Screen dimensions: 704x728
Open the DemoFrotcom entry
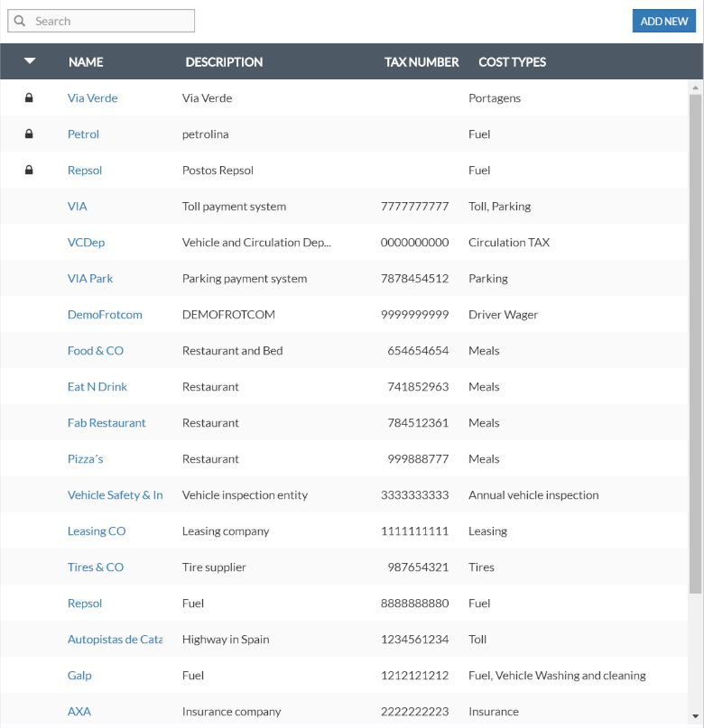point(105,315)
